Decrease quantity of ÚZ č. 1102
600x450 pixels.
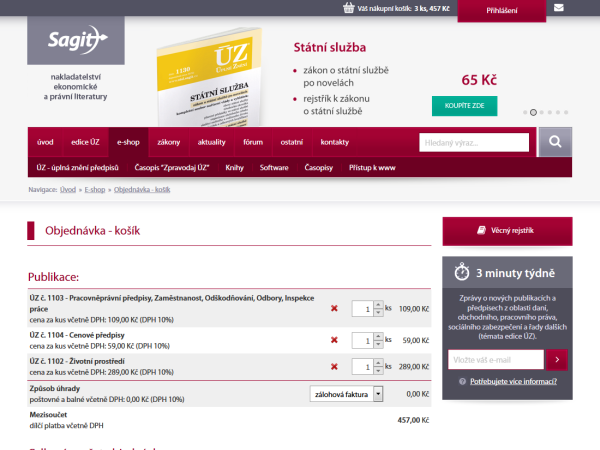pos(378,370)
